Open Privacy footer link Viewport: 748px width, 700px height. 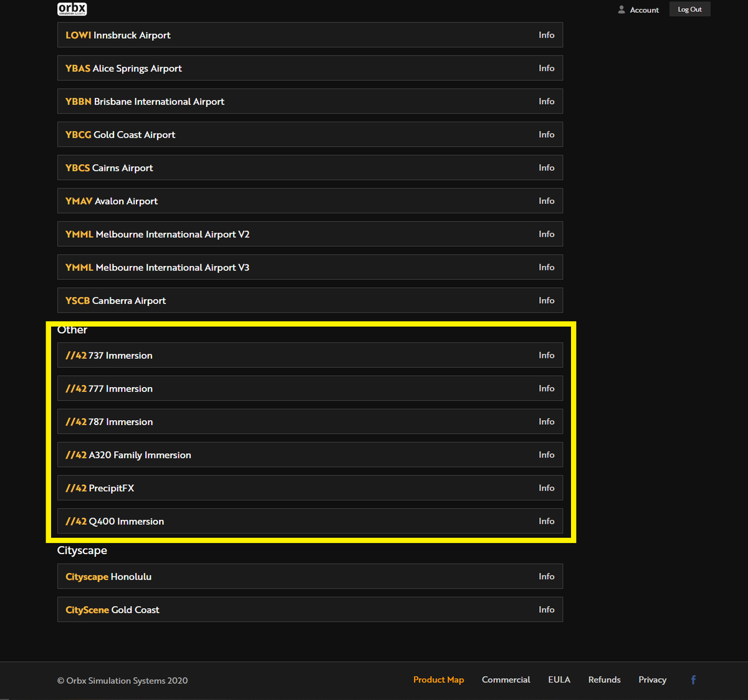[x=653, y=680]
